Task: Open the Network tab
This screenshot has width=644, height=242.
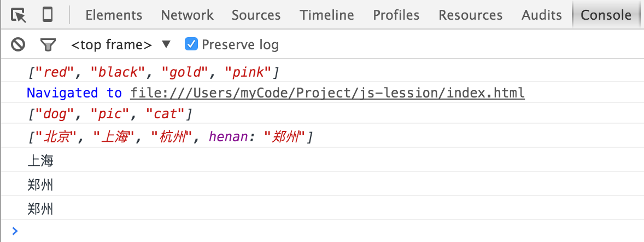Action: [188, 15]
